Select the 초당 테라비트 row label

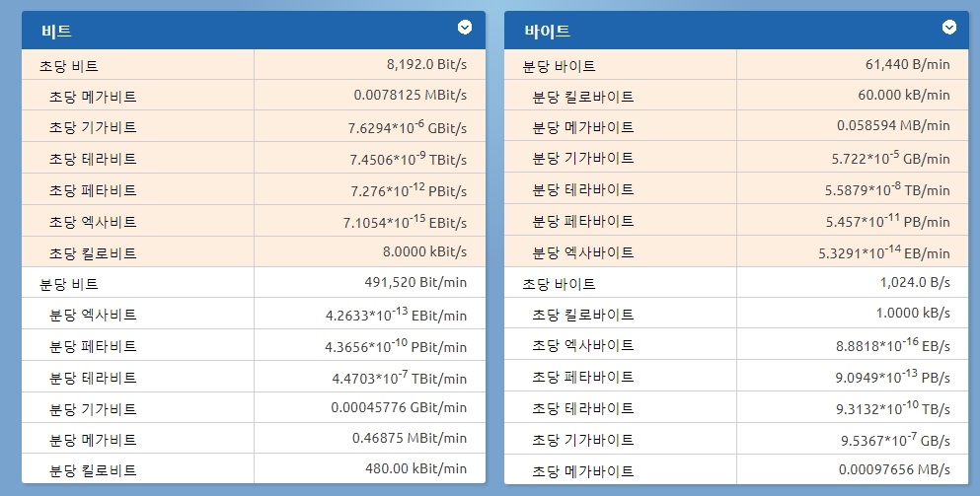(93, 160)
